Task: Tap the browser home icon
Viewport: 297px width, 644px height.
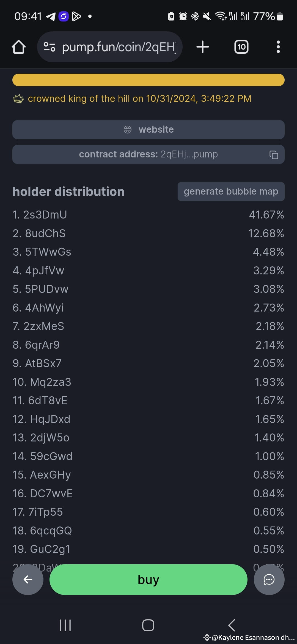Action: (x=19, y=47)
